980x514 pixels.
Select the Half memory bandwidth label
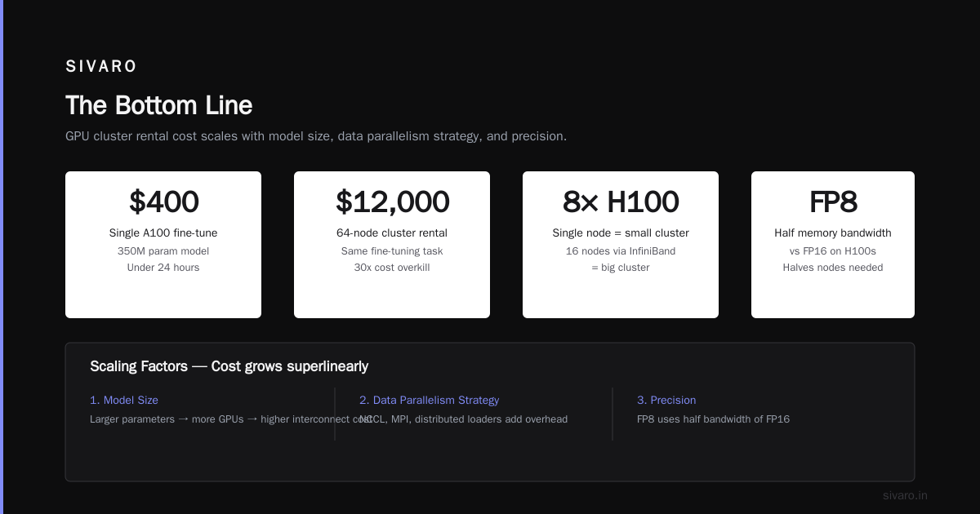[833, 233]
